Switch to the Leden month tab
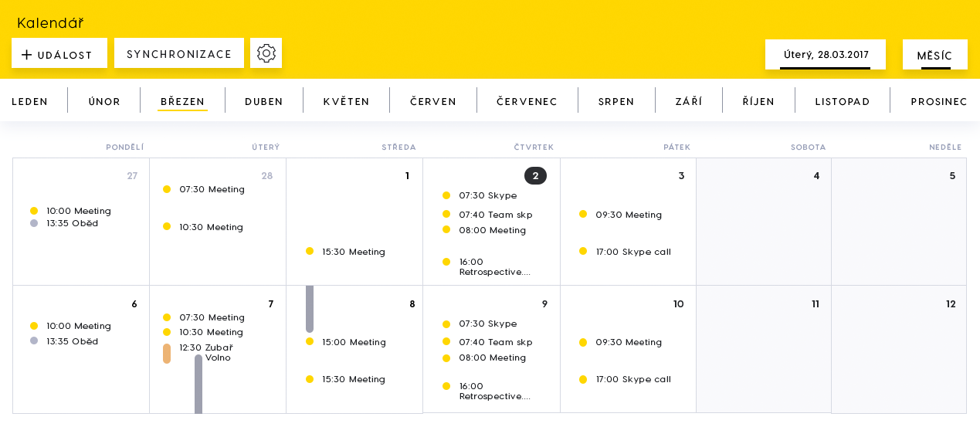980x427 pixels. tap(30, 101)
